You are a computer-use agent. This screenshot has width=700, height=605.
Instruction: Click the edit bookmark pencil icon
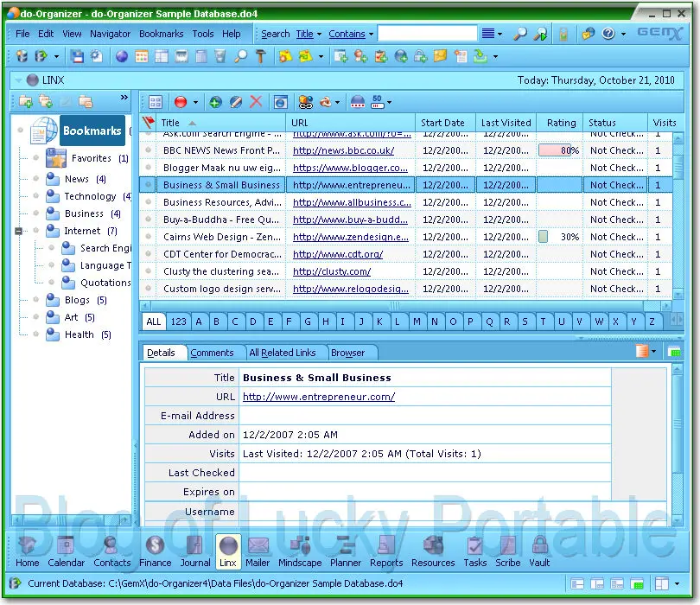pyautogui.click(x=236, y=103)
